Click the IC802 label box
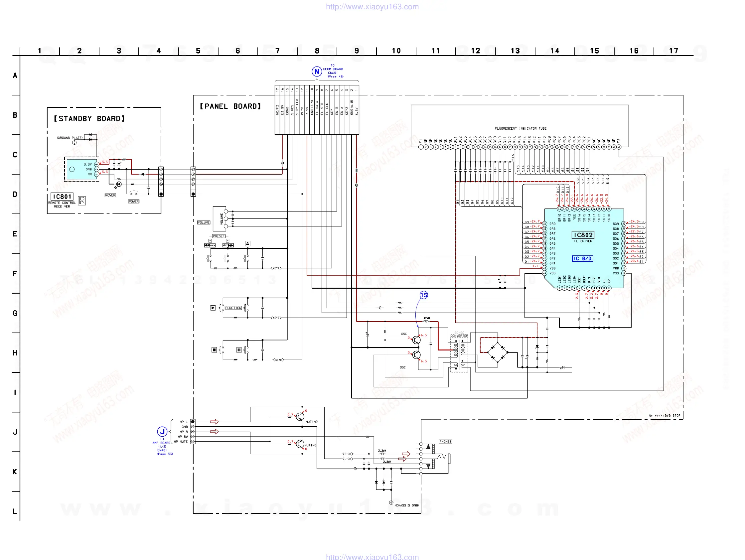745x560 pixels. (x=583, y=235)
